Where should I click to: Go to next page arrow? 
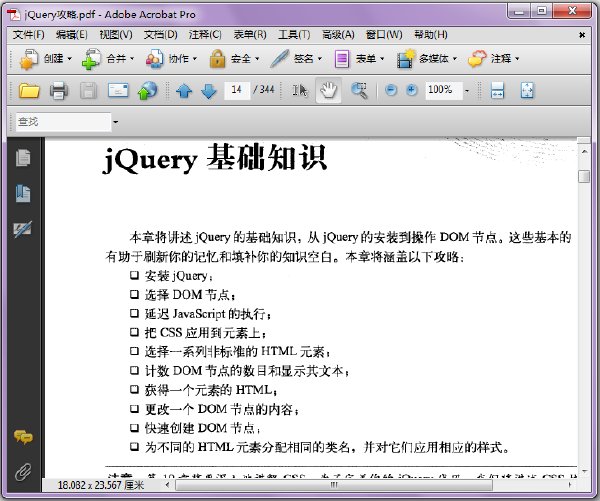point(209,91)
